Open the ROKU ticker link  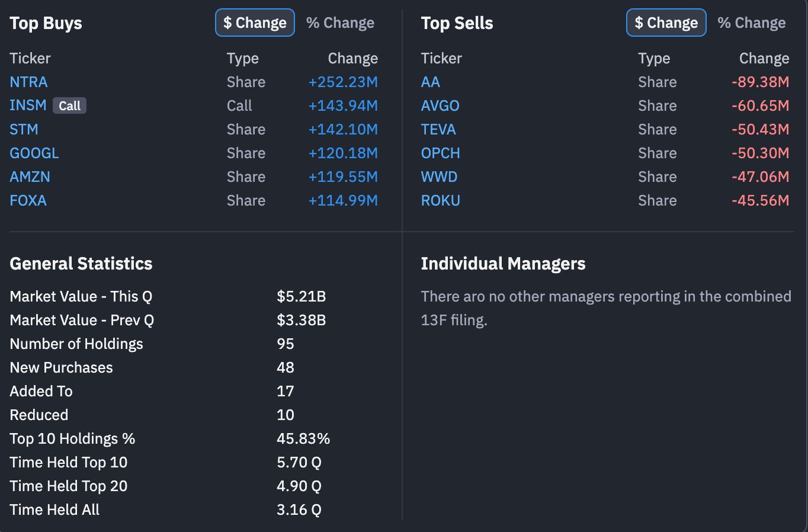[x=440, y=200]
